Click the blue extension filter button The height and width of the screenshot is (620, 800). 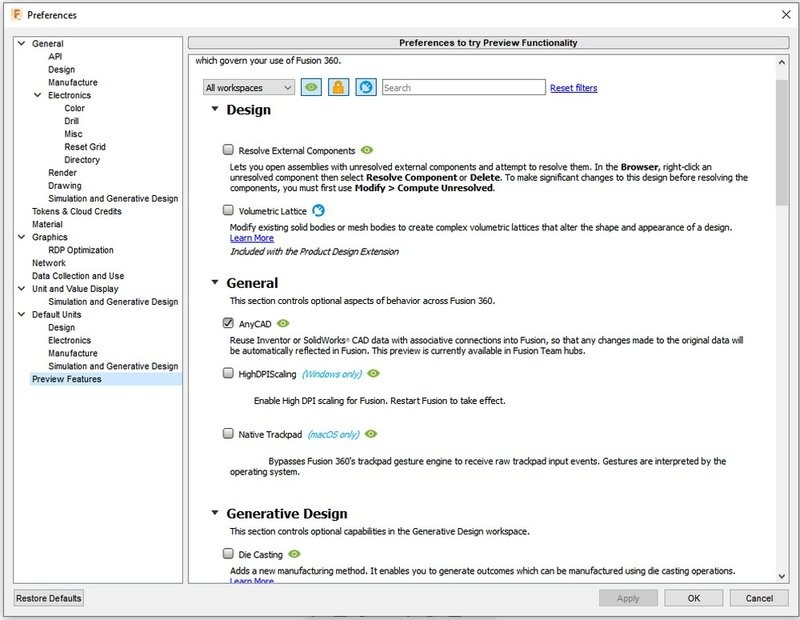point(366,88)
